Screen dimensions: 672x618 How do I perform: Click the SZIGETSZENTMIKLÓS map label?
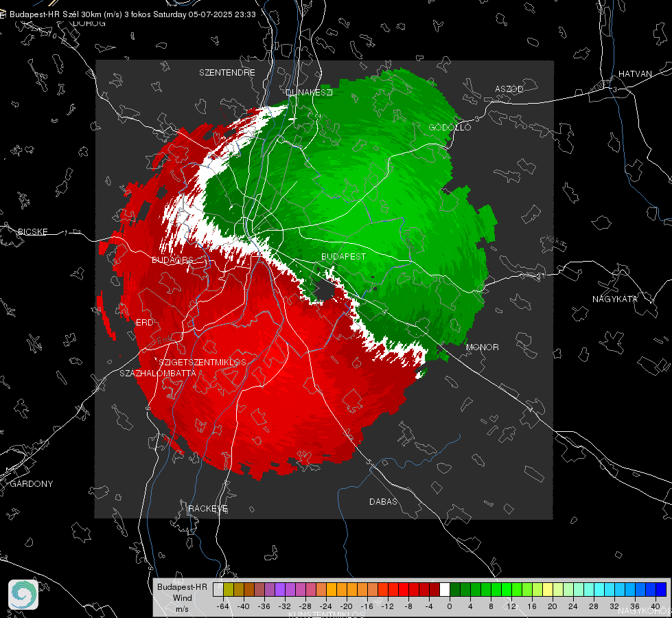pos(202,363)
